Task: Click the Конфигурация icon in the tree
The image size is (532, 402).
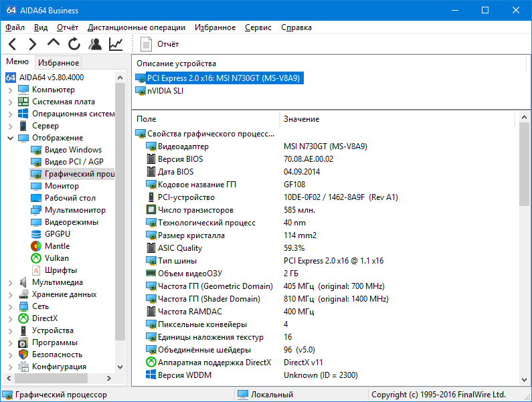Action: click(x=23, y=367)
